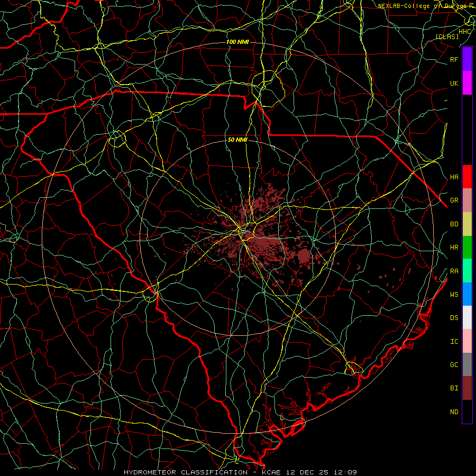
Task: Click the HR green legend swatch
Action: [467, 247]
